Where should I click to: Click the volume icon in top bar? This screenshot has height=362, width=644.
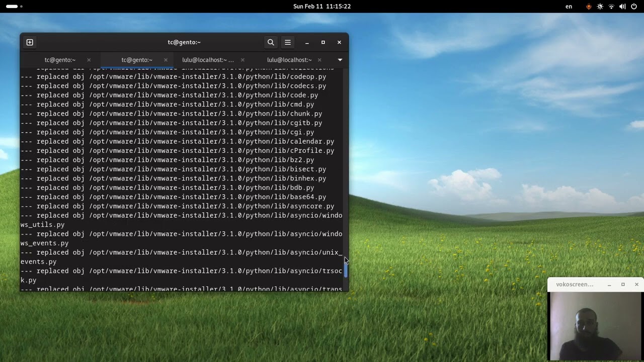[622, 7]
